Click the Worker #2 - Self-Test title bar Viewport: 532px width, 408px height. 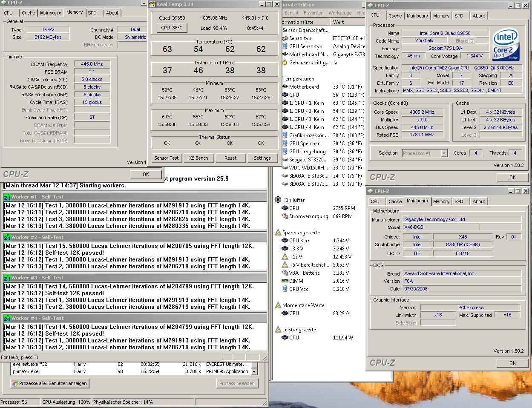(134, 237)
